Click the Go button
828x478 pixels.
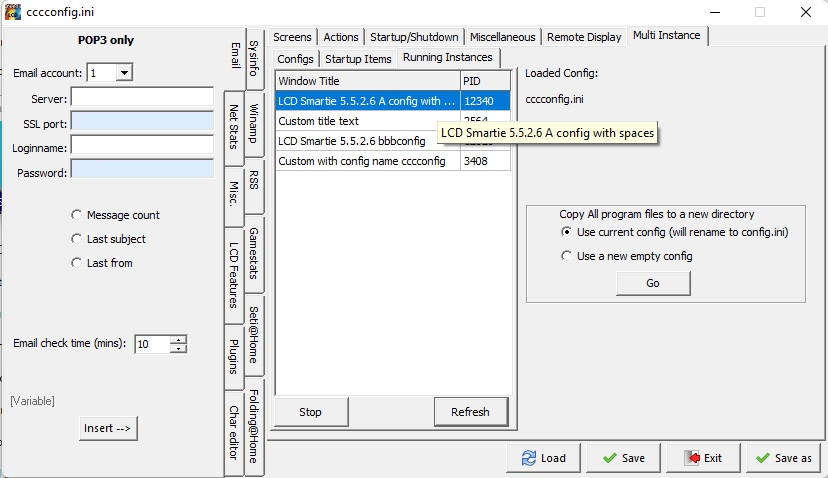pos(653,283)
